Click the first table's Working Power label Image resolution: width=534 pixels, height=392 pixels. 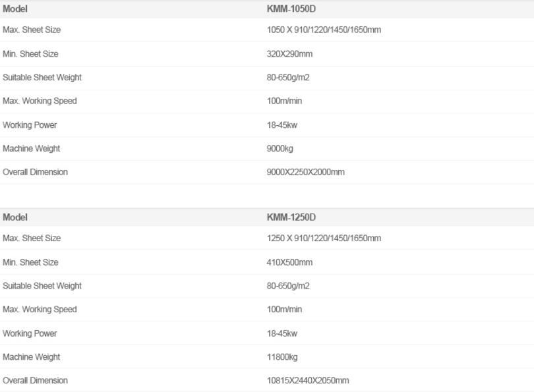click(30, 125)
